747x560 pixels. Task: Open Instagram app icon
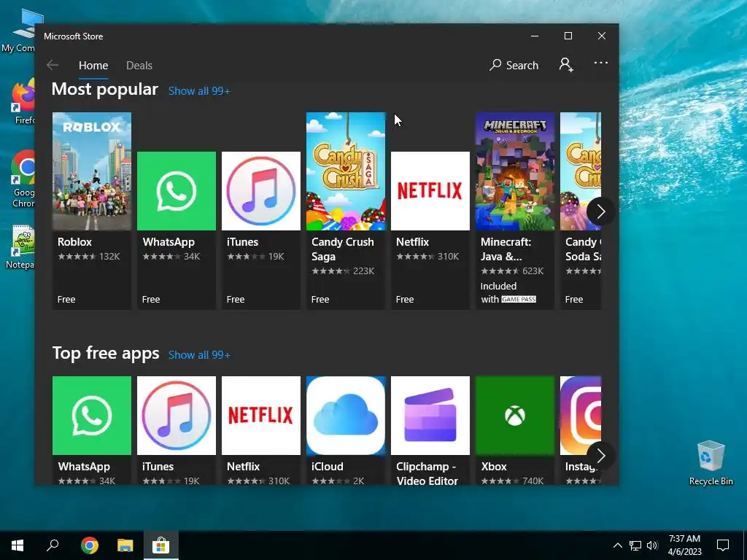click(581, 416)
